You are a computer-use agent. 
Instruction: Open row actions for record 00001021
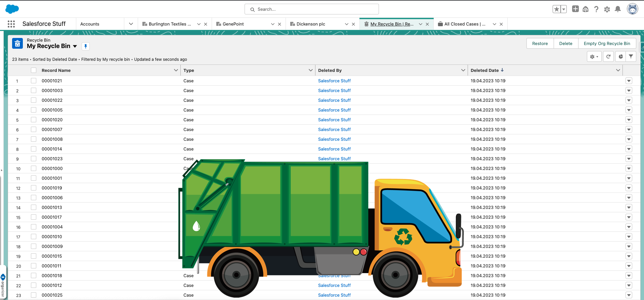point(629,81)
